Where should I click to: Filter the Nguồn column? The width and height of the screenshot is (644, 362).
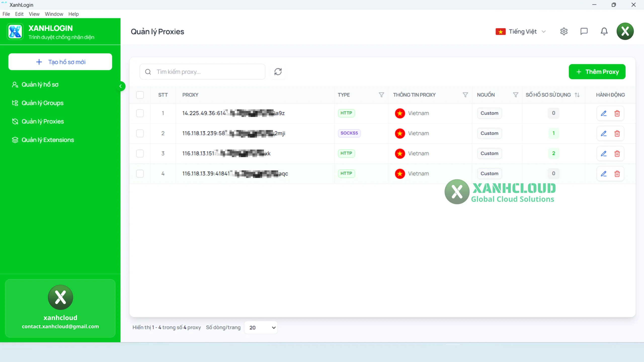point(515,95)
